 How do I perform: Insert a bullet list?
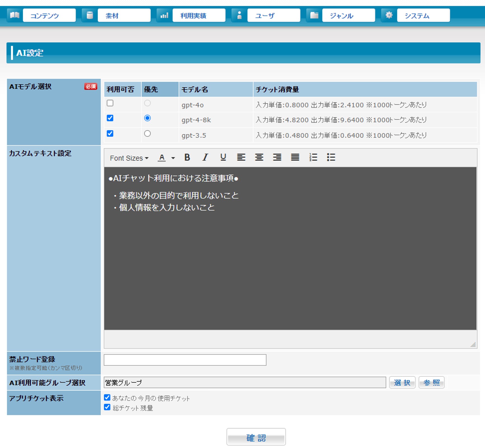(331, 158)
